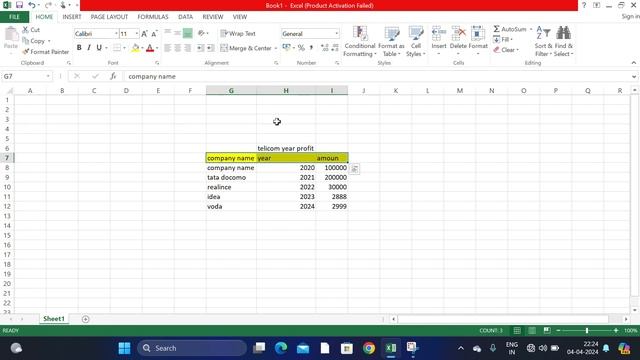The image size is (640, 360).
Task: Click the Quick Analysis icon beside the table
Action: pyautogui.click(x=355, y=169)
